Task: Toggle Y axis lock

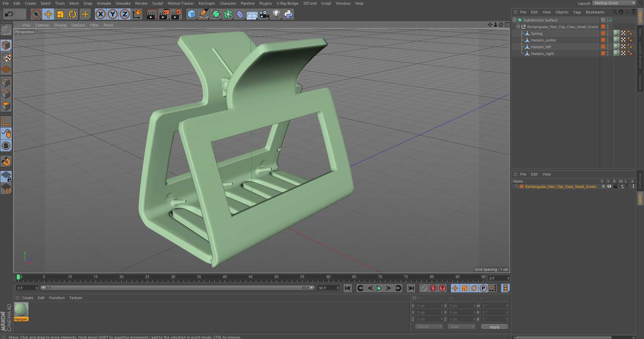Action: (x=113, y=14)
